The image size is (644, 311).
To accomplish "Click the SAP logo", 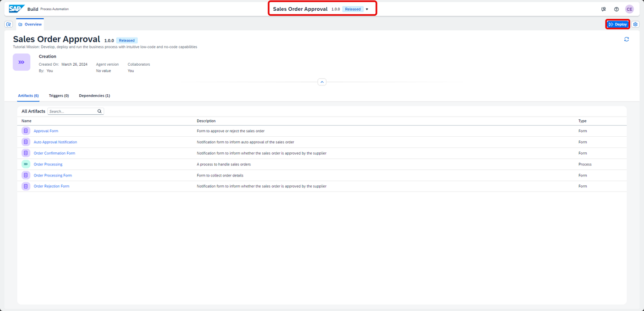I will coord(17,9).
